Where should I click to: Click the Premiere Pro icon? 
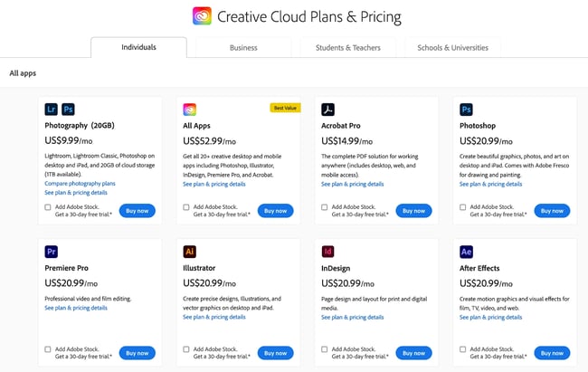[52, 252]
